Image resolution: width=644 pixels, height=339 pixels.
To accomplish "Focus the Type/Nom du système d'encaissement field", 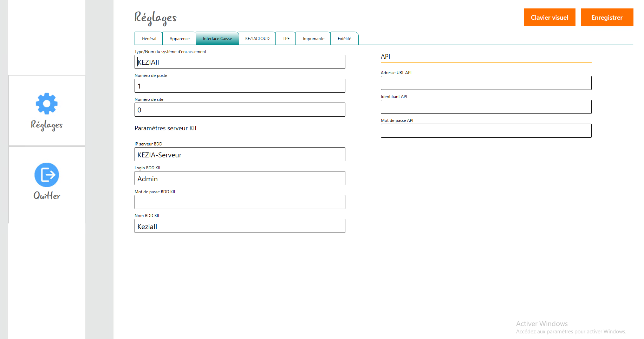I will 240,62.
